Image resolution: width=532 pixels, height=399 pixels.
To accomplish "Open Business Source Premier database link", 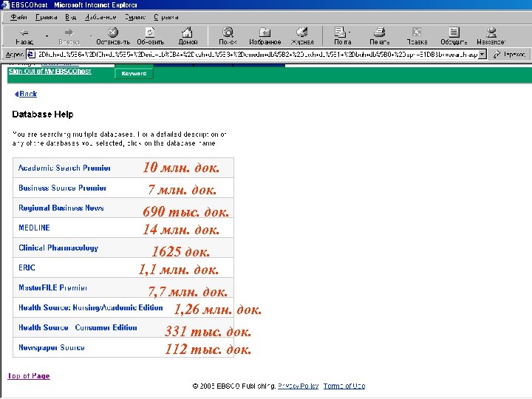I will [62, 188].
